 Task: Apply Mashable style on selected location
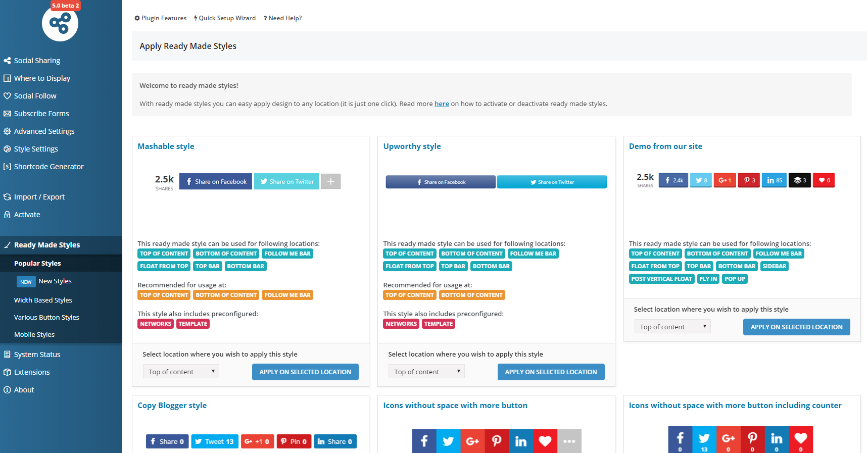click(x=305, y=372)
